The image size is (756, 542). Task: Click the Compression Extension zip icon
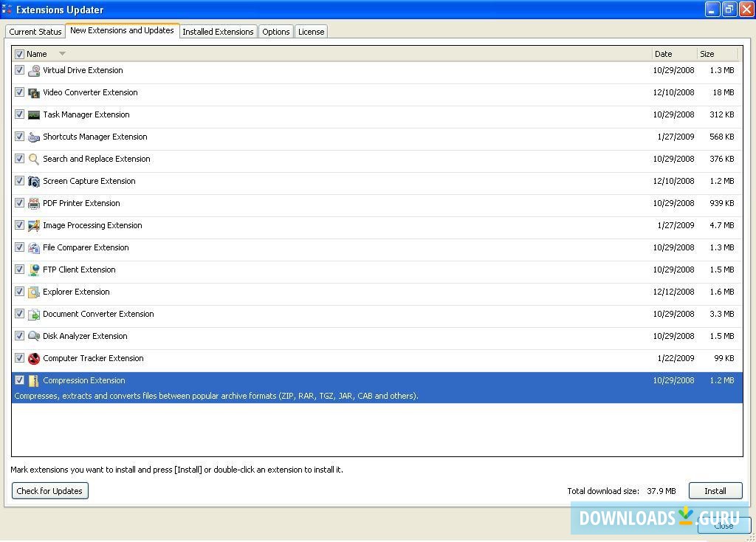click(x=34, y=380)
